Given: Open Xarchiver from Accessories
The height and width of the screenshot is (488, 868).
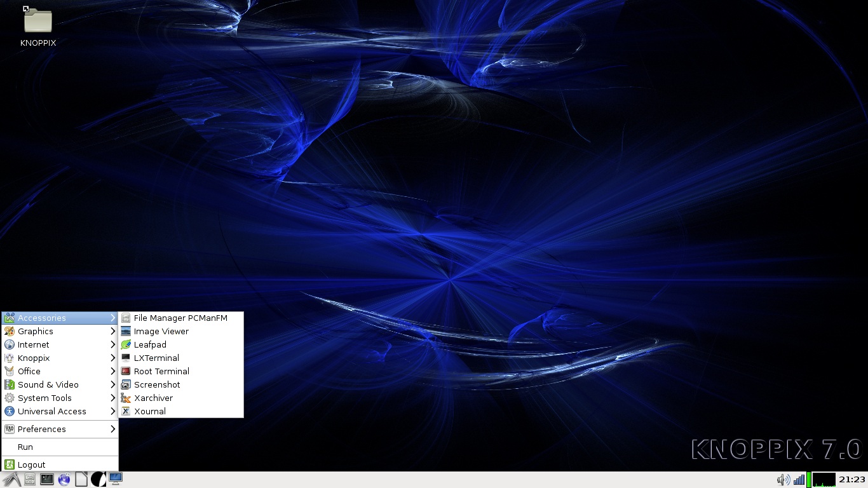Looking at the screenshot, I should pos(181,398).
